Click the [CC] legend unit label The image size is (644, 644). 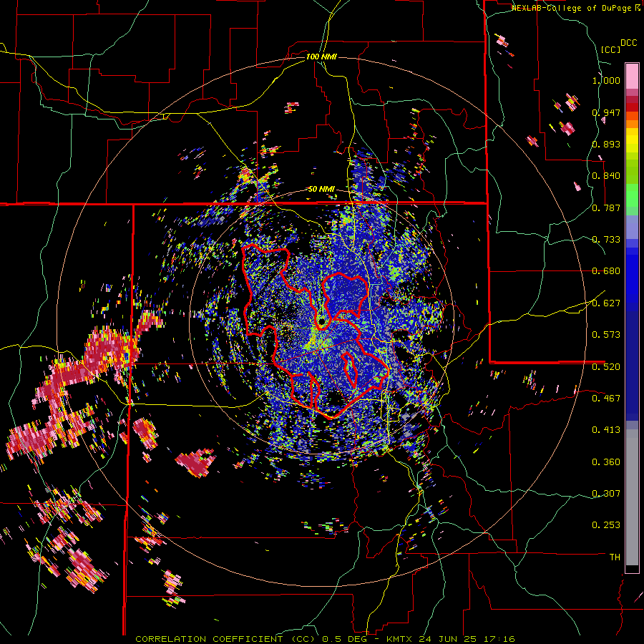point(611,49)
